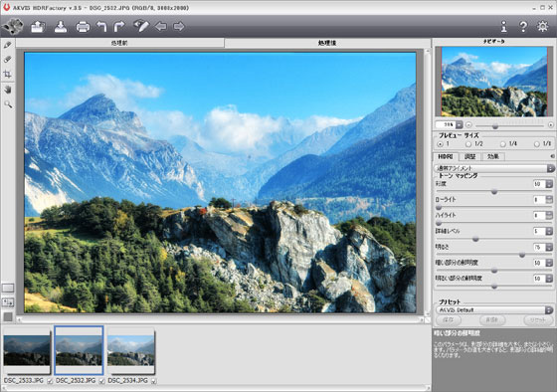The width and height of the screenshot is (557, 392).
Task: Switch to the 調整 tab in the settings panel
Action: (469, 156)
